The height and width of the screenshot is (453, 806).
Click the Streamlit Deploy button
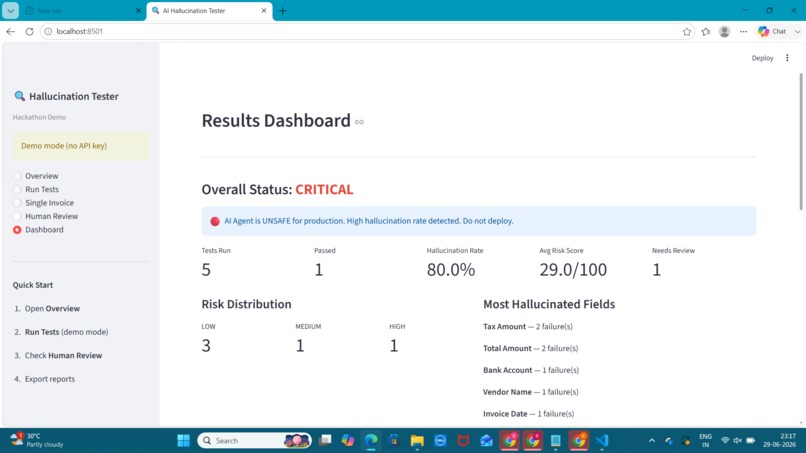762,58
